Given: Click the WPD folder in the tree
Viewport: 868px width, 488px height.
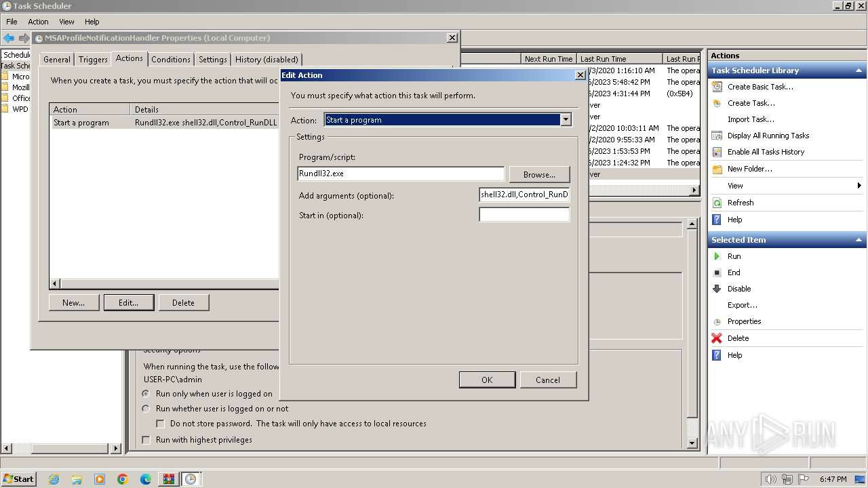Looking at the screenshot, I should (x=15, y=108).
